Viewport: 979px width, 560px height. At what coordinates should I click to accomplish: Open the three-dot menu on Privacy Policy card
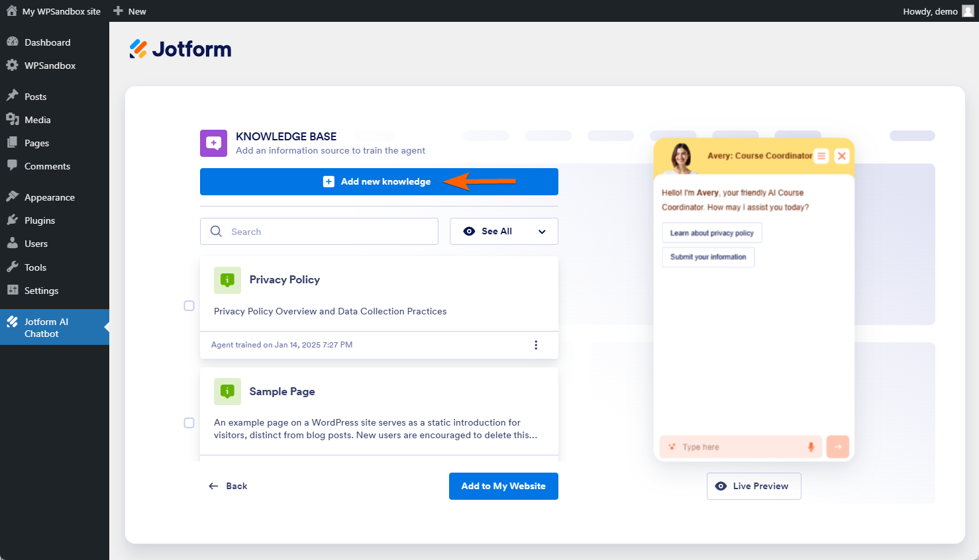pyautogui.click(x=536, y=345)
